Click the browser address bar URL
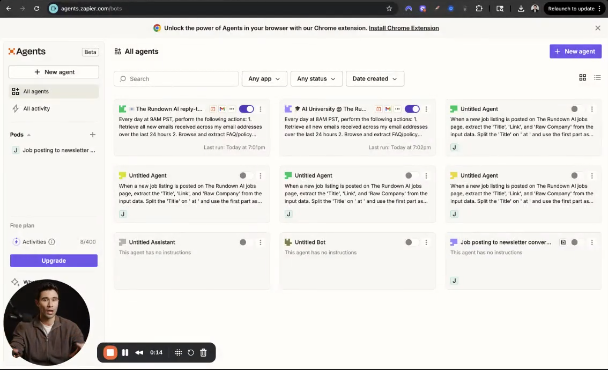 [91, 9]
